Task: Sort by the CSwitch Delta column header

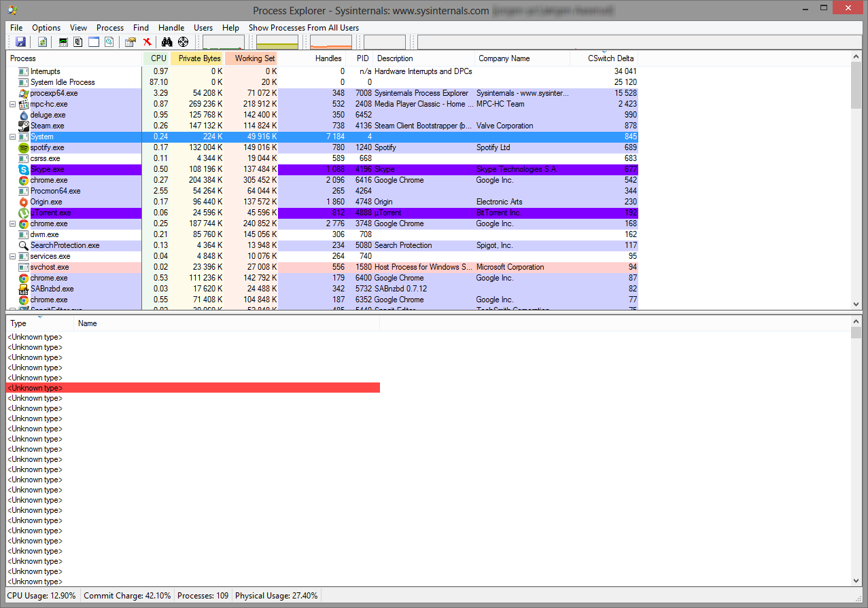Action: [604, 58]
